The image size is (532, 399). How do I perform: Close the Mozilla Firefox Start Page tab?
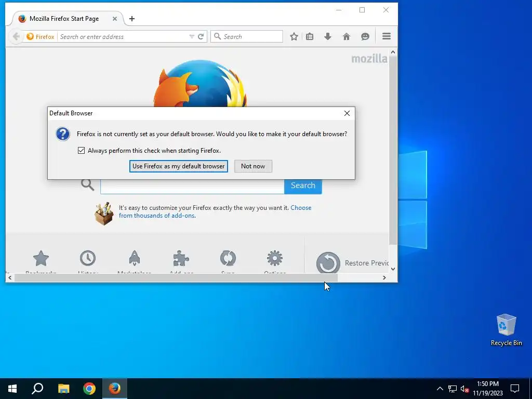tap(115, 19)
